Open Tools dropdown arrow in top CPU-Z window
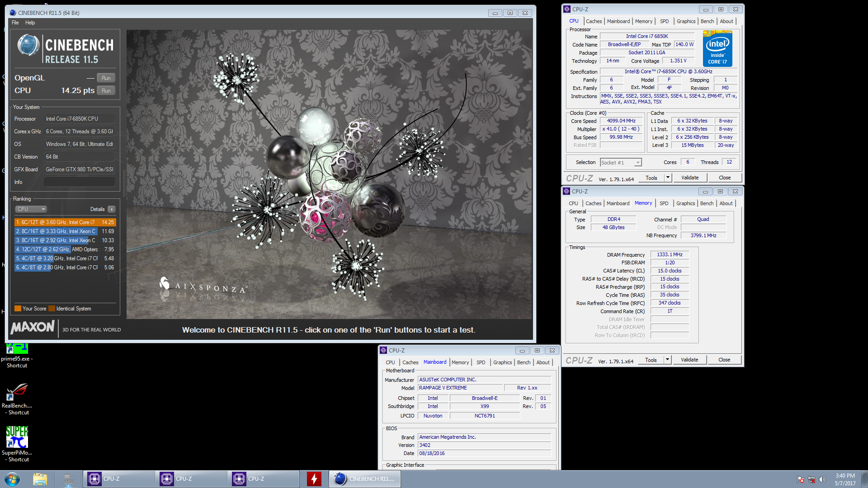 click(x=668, y=178)
